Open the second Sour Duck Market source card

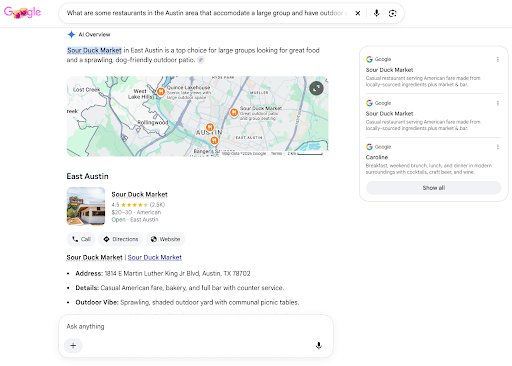pos(433,115)
